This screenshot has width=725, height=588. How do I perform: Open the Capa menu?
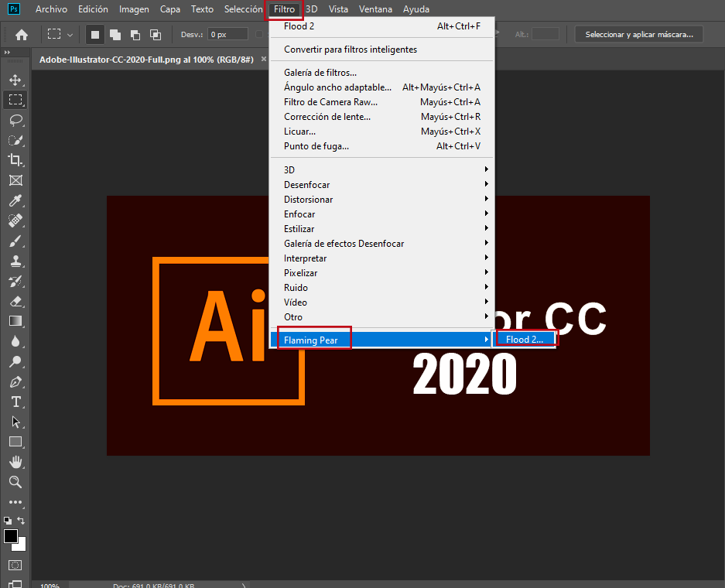(170, 9)
